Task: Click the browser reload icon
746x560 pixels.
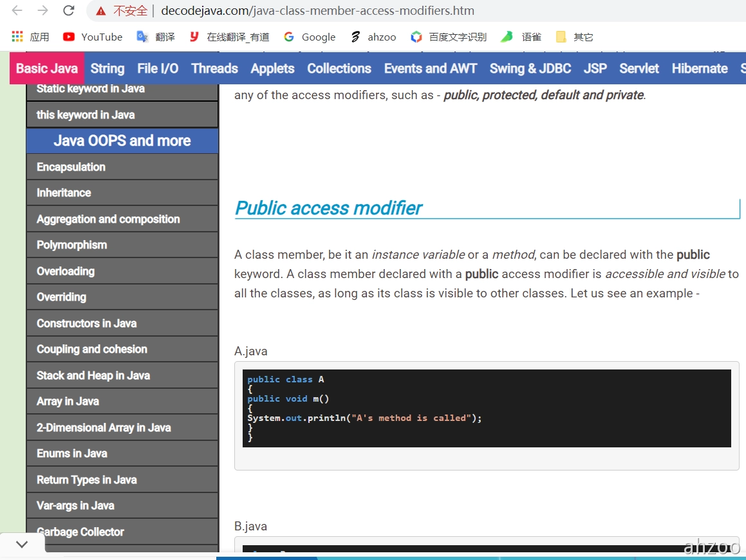Action: pos(68,11)
